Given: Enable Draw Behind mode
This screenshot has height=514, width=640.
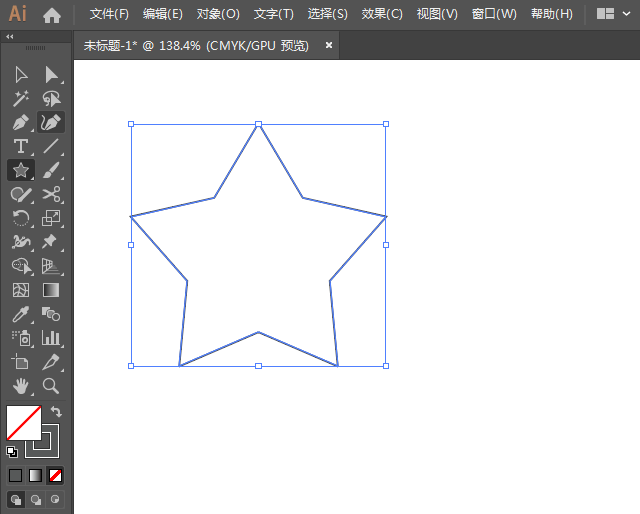Looking at the screenshot, I should tap(36, 500).
